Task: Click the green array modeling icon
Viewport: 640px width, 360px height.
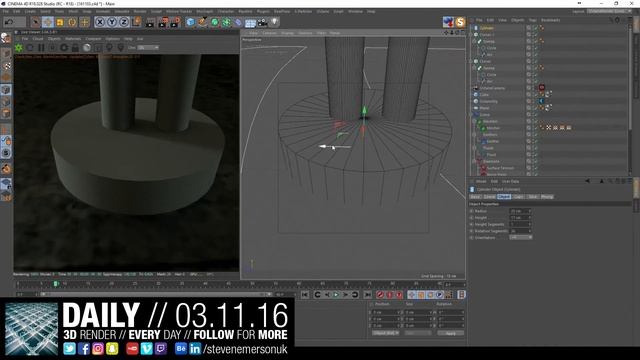Action: click(x=227, y=22)
